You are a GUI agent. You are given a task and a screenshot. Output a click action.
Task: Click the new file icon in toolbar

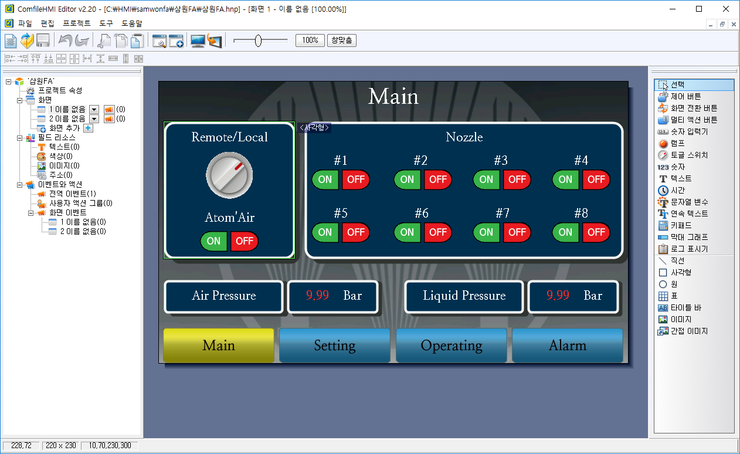pos(10,41)
